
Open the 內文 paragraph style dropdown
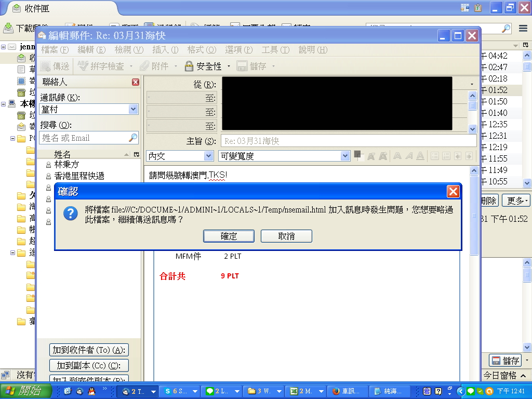tap(179, 156)
